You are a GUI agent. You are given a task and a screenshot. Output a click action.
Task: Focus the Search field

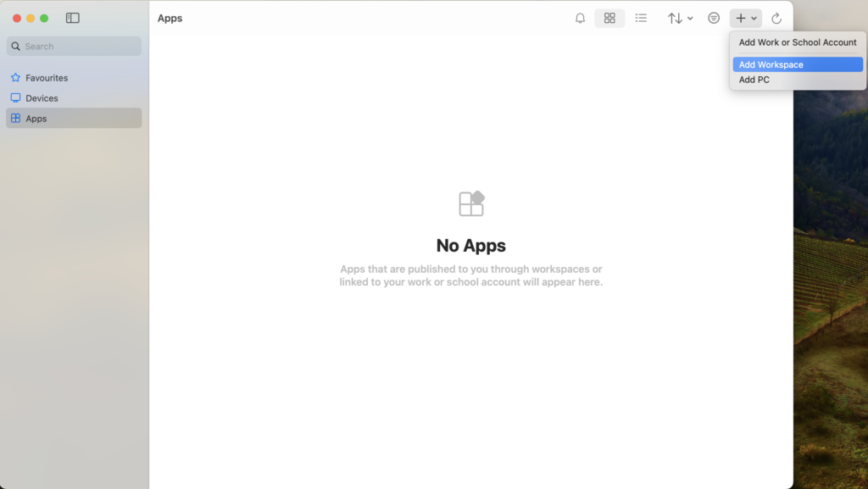(x=74, y=47)
